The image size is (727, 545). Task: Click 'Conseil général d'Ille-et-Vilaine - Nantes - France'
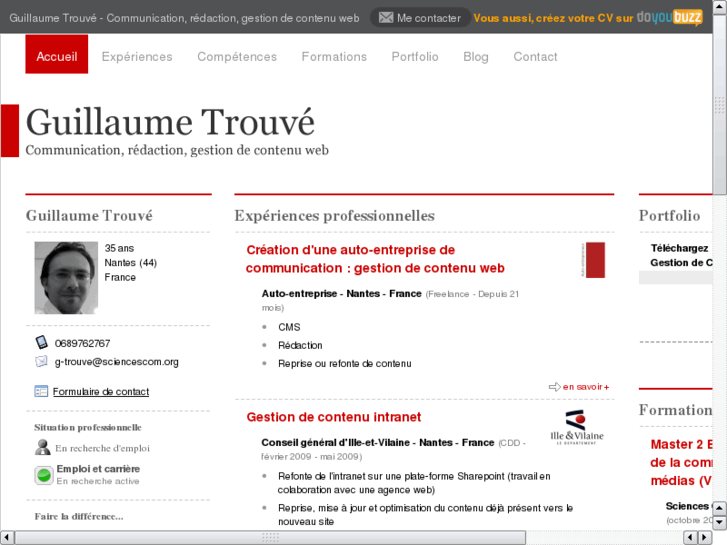pos(377,442)
